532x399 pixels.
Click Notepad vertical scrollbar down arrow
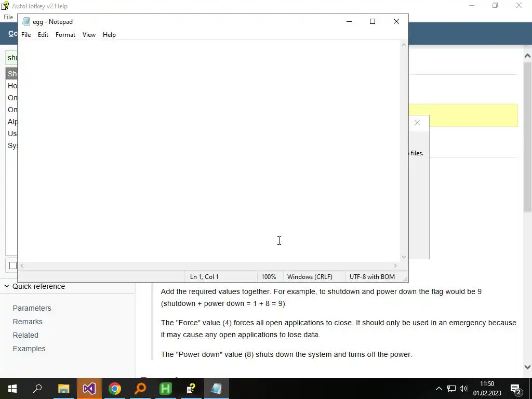point(404,257)
